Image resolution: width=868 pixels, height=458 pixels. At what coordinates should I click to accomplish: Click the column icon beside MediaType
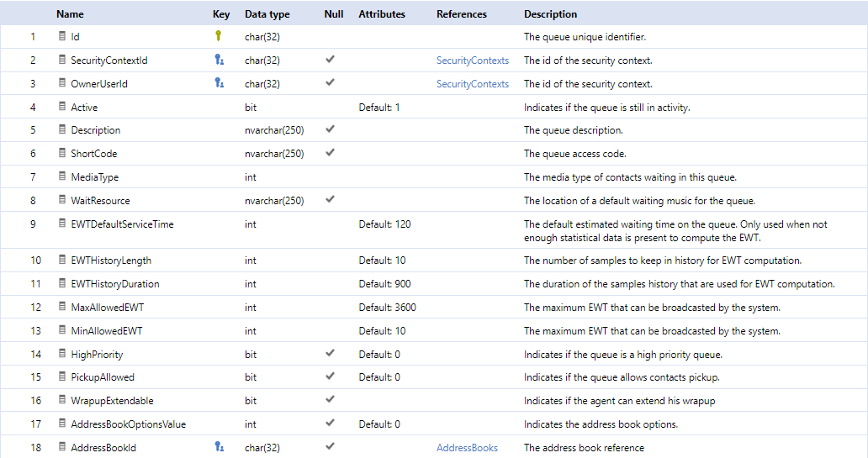pos(62,176)
